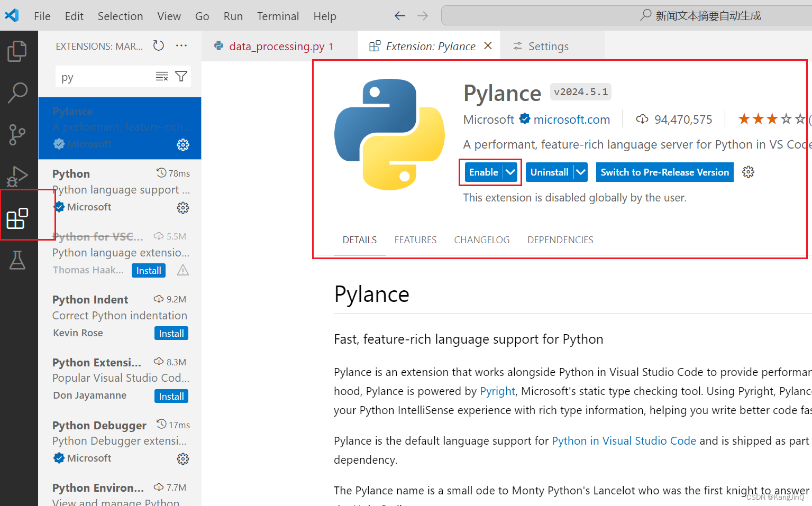Select the Python Debugger extension item
This screenshot has height=506, width=812.
[120, 441]
